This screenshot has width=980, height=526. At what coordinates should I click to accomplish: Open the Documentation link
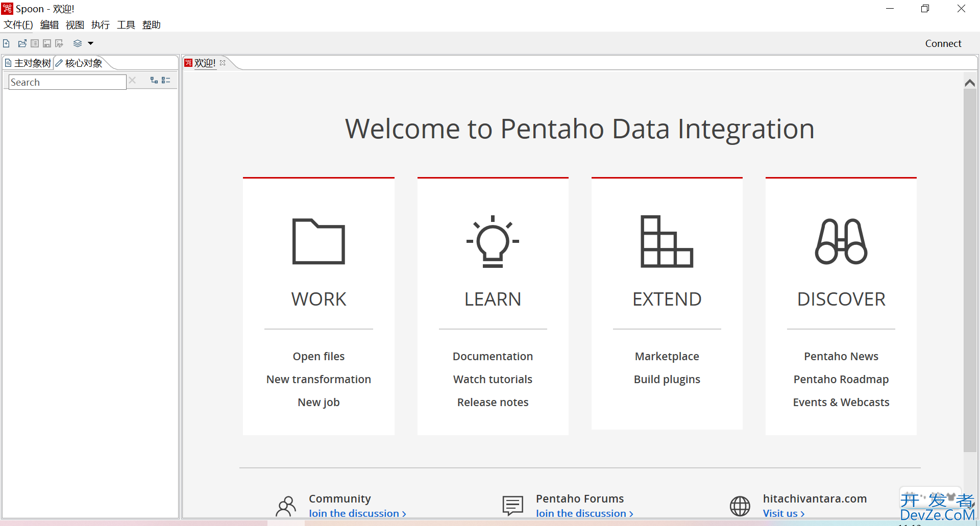[x=493, y=356]
